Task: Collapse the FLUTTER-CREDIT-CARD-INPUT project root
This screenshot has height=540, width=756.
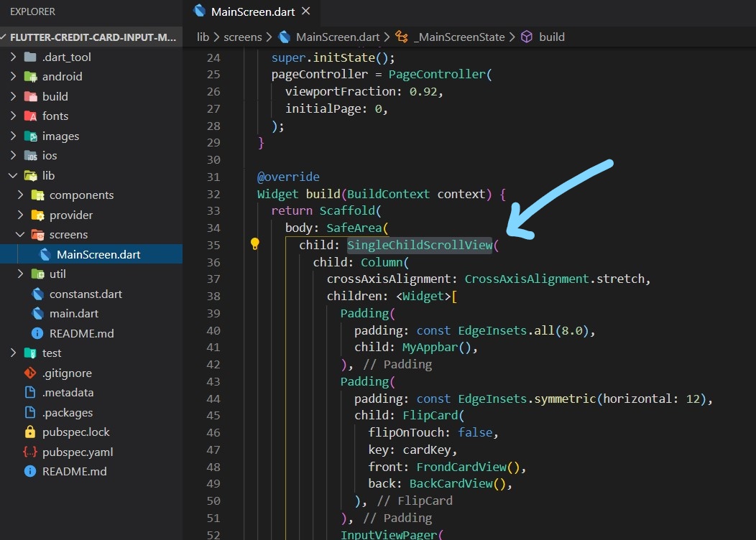Action: tap(4, 37)
